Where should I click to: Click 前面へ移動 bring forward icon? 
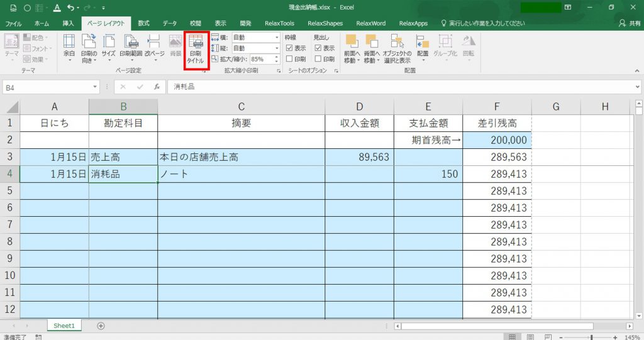(x=352, y=41)
